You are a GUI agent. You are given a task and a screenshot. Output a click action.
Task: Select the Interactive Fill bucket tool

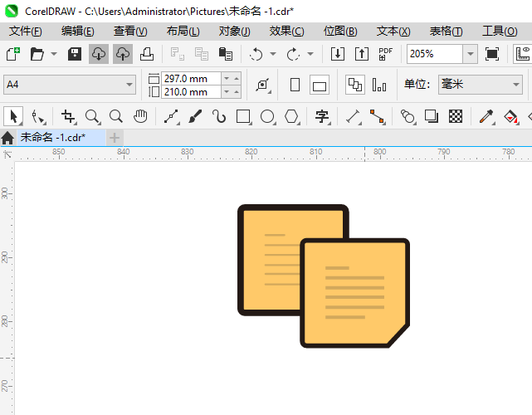pos(511,117)
